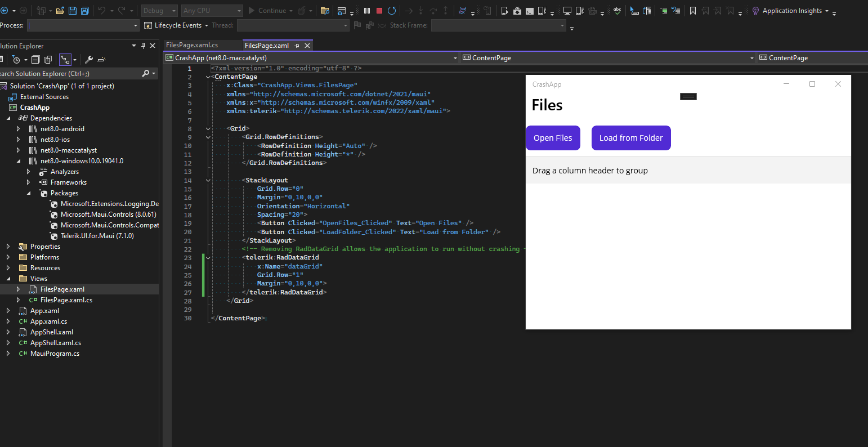Open Solution Explorer properties wrench icon
This screenshot has height=447, width=868.
(89, 60)
